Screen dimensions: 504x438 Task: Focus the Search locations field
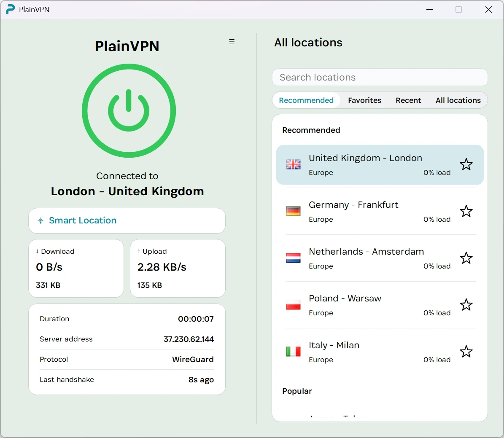(380, 78)
